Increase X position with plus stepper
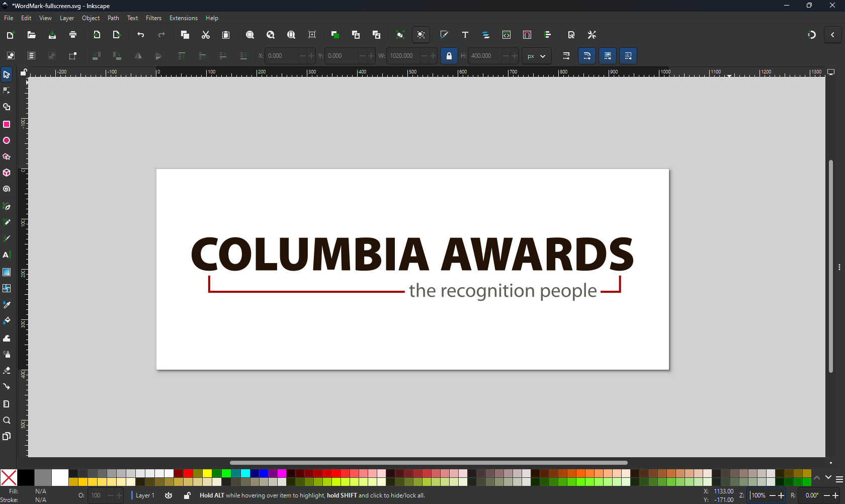The image size is (845, 504). point(311,56)
